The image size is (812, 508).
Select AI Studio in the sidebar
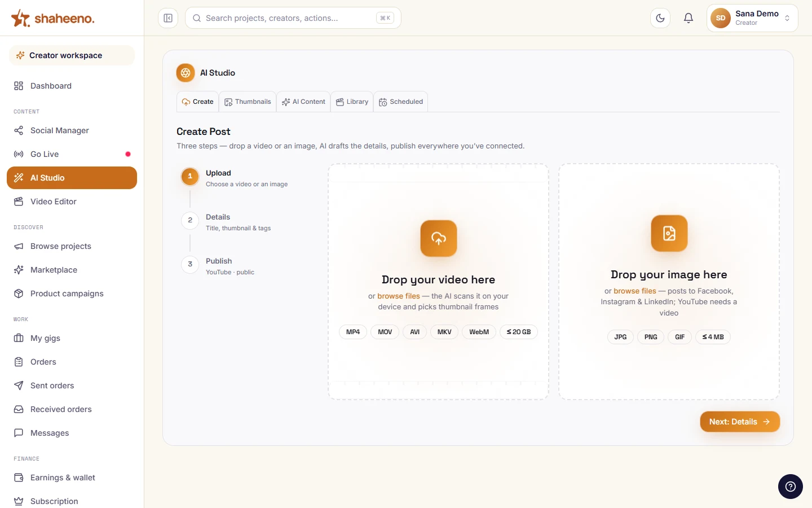[x=72, y=178]
